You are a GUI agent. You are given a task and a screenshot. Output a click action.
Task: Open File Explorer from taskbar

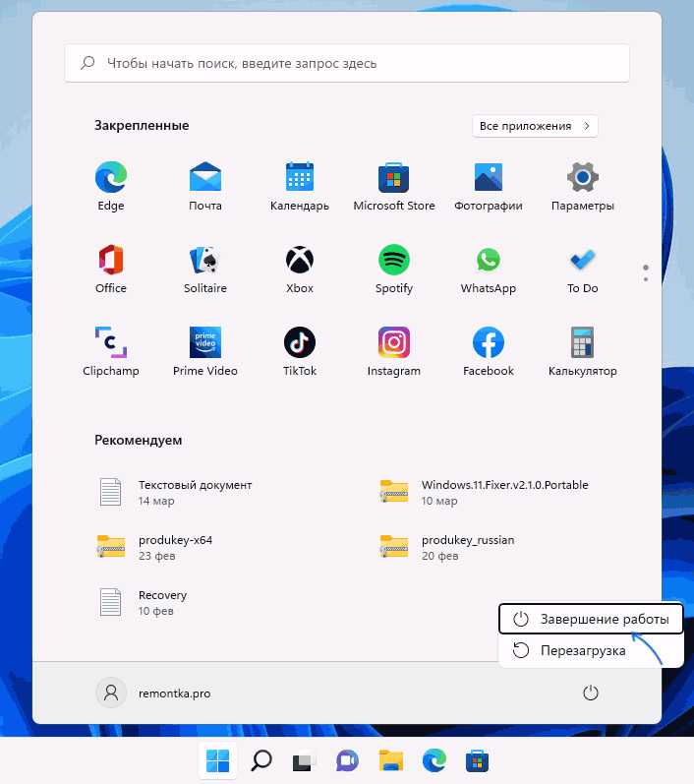click(390, 761)
